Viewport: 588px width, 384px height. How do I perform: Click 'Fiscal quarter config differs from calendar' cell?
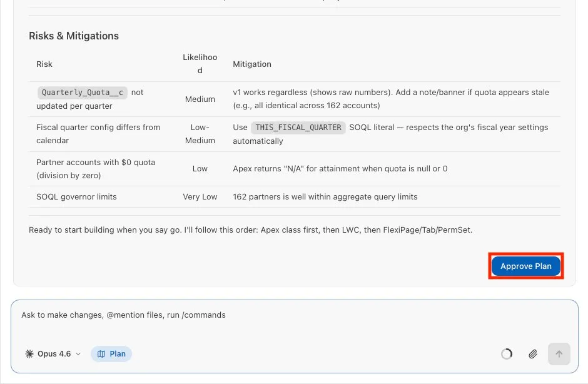98,134
